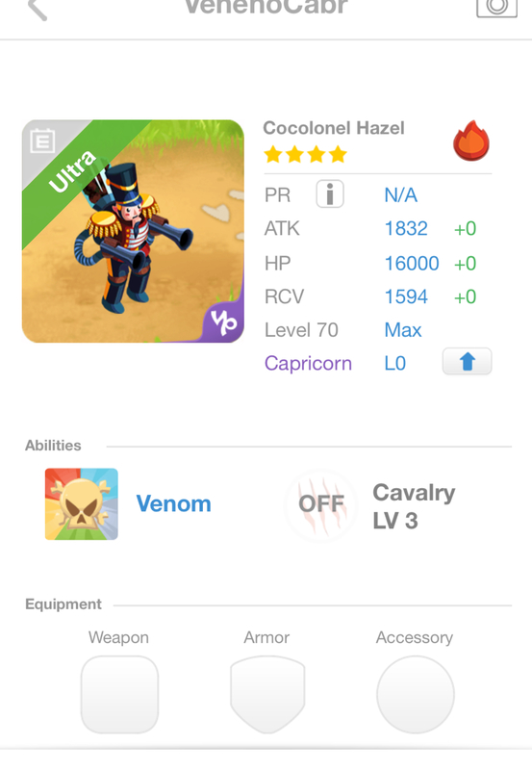Tap the Capricorn zodiac badge on the portrait

tap(224, 322)
